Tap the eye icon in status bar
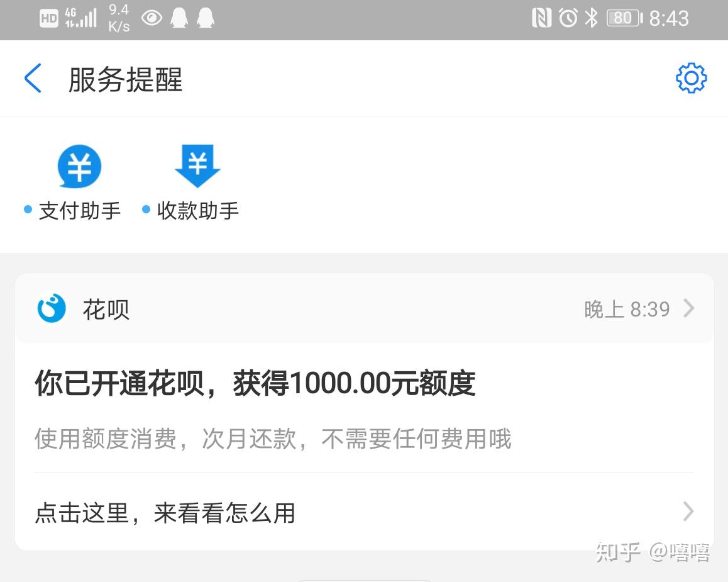728x582 pixels. tap(152, 19)
